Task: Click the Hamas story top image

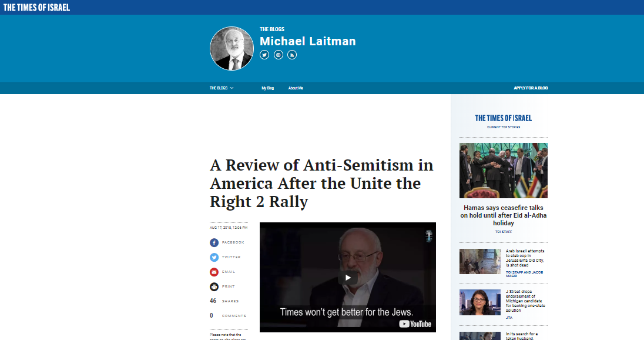Action: [x=503, y=171]
